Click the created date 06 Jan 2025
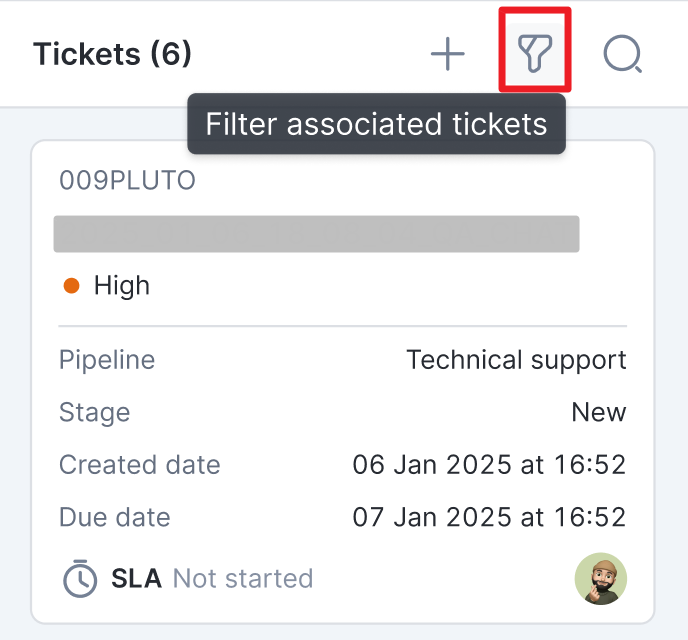This screenshot has width=688, height=640. [489, 465]
